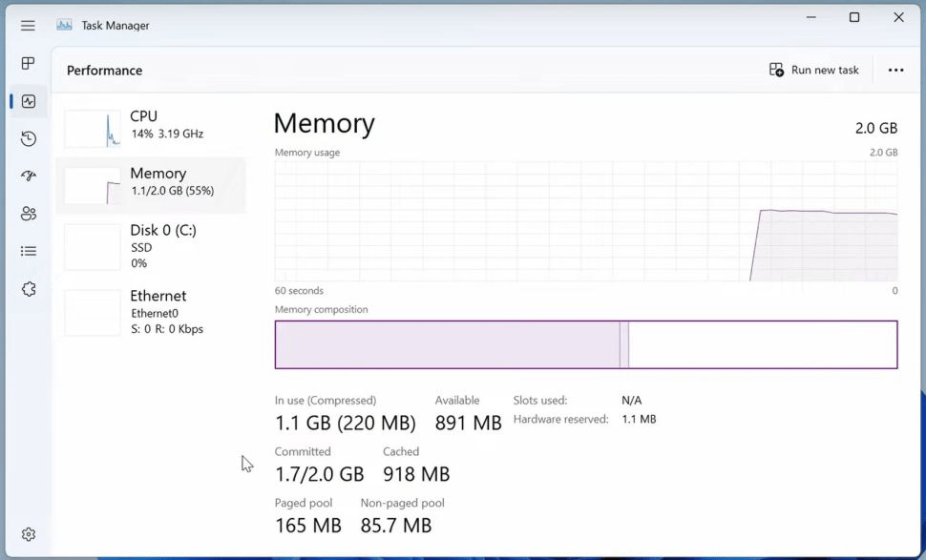Expand the navigation pane with the hamburger menu
This screenshot has height=560, width=926.
(28, 25)
